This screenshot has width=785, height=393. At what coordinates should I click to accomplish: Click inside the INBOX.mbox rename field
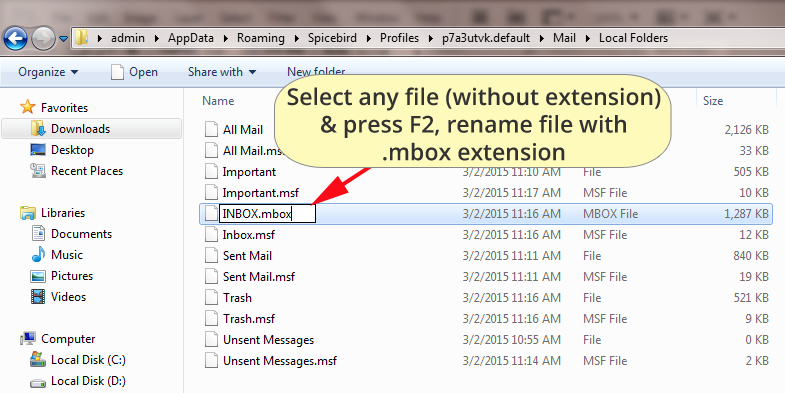pos(267,214)
